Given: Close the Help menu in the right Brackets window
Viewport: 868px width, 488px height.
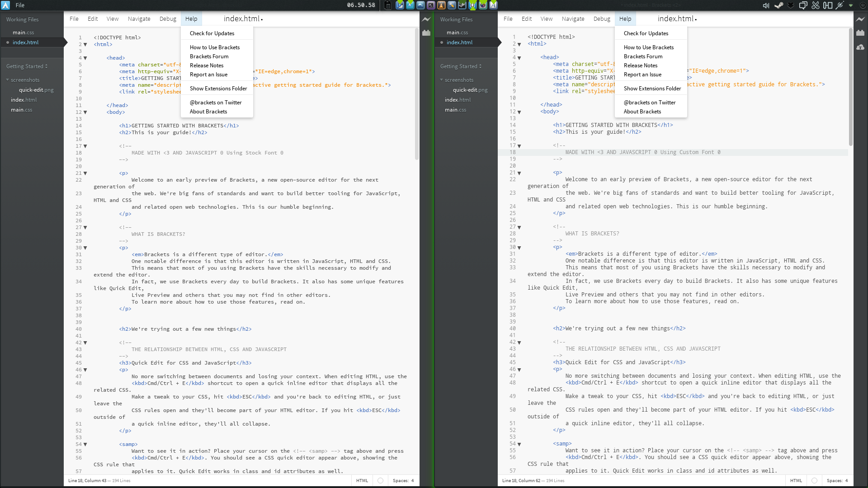Looking at the screenshot, I should coord(625,19).
